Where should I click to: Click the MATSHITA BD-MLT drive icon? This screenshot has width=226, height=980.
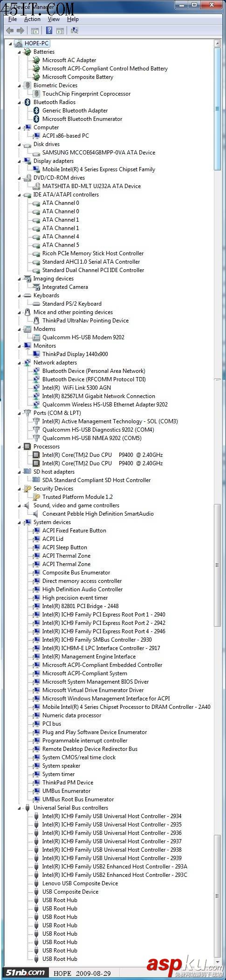click(36, 186)
